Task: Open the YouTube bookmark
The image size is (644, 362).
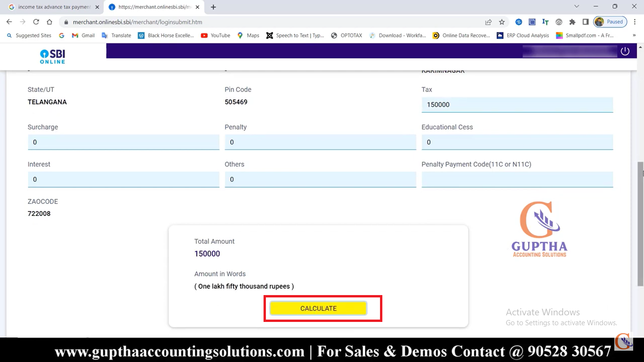Action: (215, 35)
